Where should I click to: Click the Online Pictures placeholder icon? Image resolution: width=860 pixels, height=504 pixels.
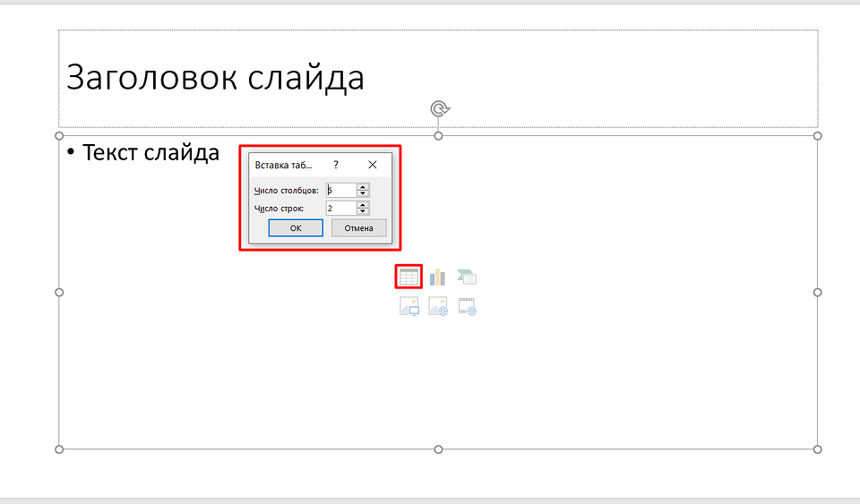pyautogui.click(x=438, y=306)
